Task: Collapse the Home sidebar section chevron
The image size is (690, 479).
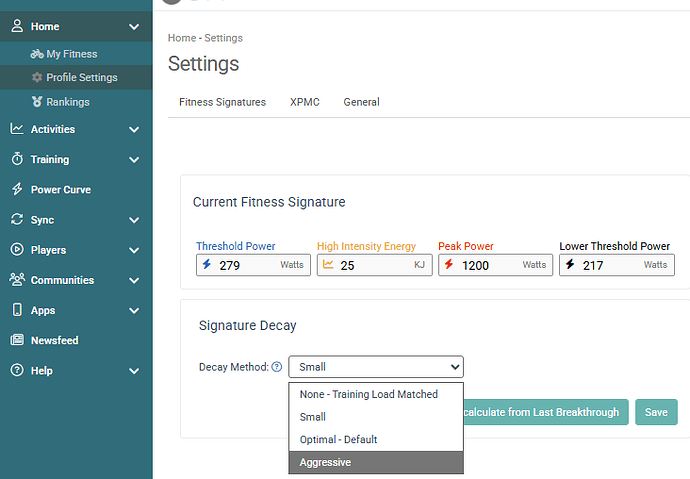Action: 134,27
